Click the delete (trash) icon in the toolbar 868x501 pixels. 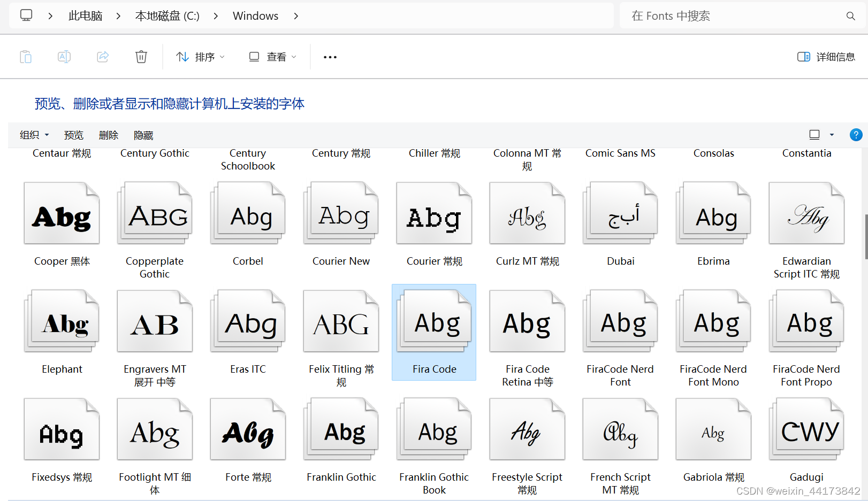141,56
